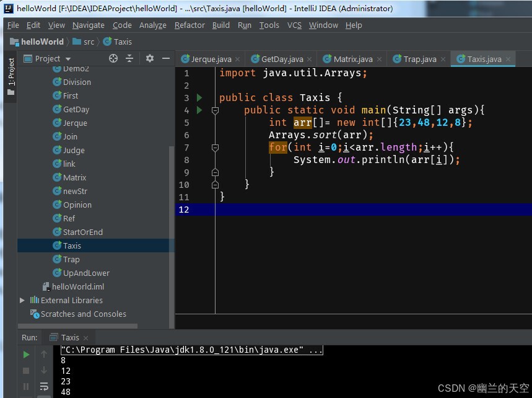532x398 pixels.
Task: Hide the Project panel with minimize icon
Action: [165, 58]
